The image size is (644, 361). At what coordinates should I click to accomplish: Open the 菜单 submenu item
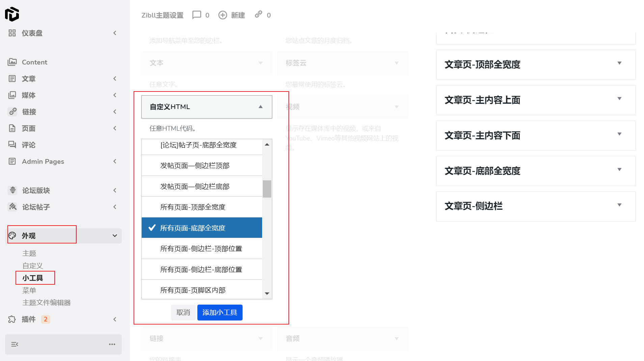[x=29, y=290]
